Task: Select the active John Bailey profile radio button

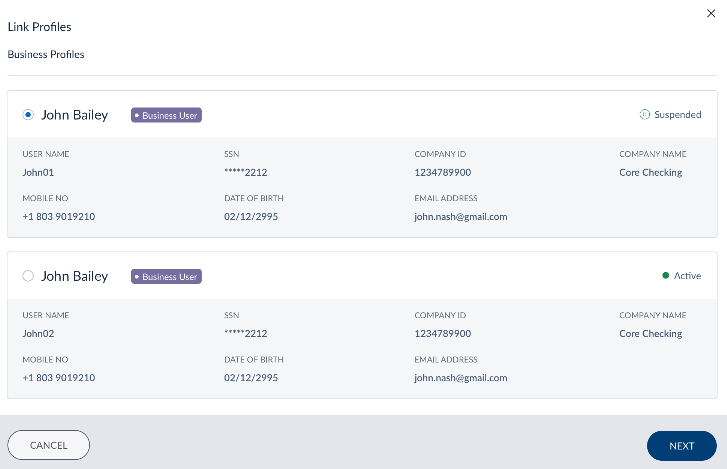Action: [28, 276]
